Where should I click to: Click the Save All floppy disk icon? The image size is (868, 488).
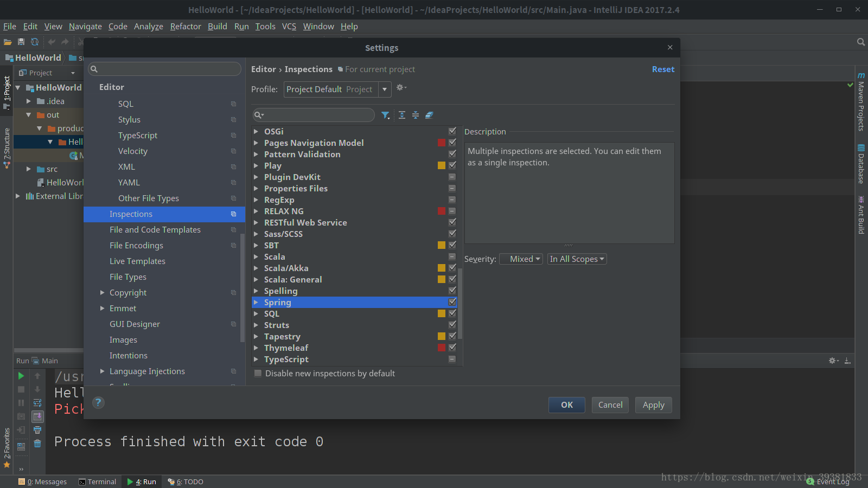21,42
